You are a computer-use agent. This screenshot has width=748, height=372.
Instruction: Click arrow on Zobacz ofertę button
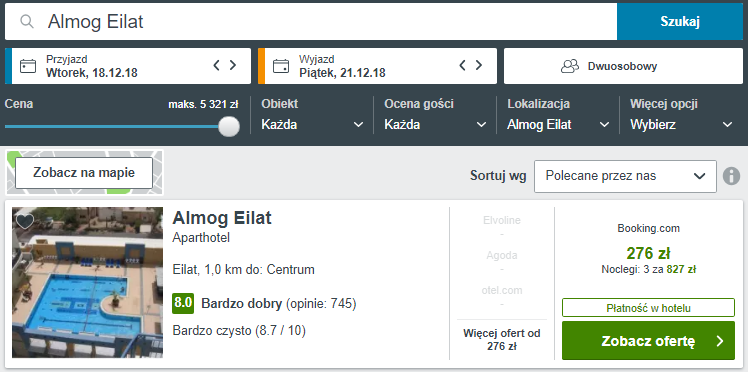[x=720, y=341]
